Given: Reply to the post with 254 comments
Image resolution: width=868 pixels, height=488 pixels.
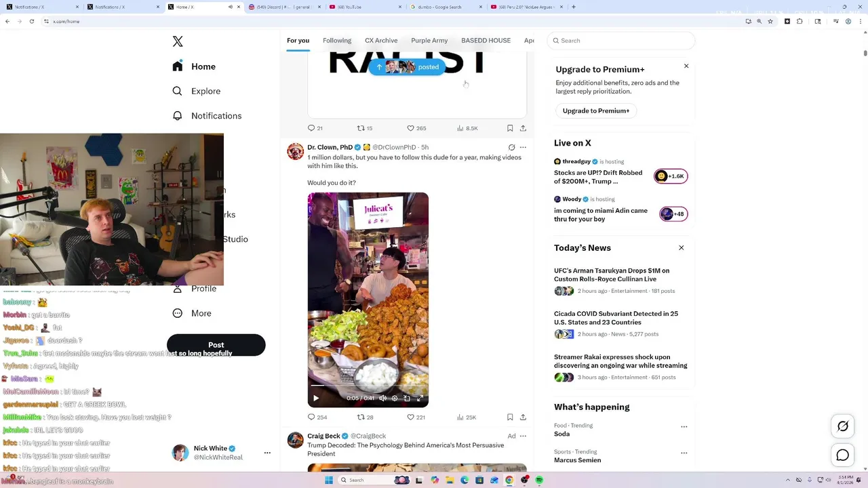Looking at the screenshot, I should (317, 418).
